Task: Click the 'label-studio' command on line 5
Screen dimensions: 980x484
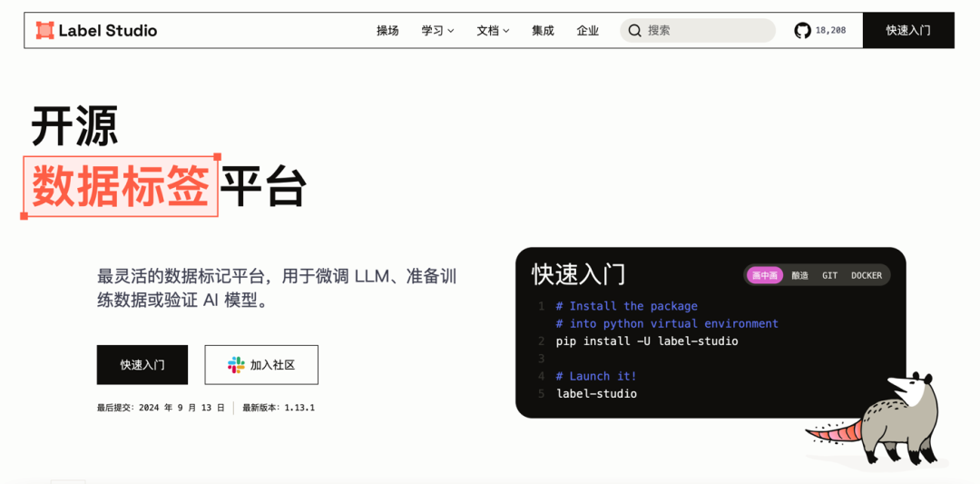Action: tap(596, 394)
